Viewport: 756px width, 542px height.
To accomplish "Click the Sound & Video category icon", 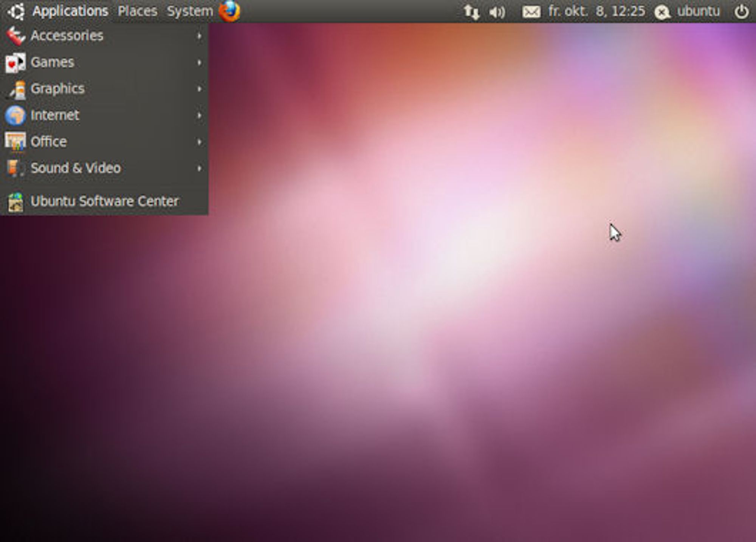I will click(x=15, y=168).
